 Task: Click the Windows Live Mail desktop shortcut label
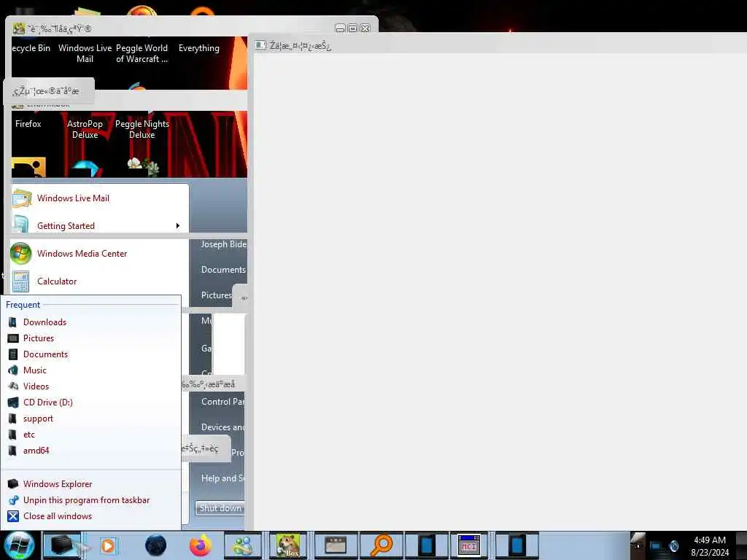[85, 53]
